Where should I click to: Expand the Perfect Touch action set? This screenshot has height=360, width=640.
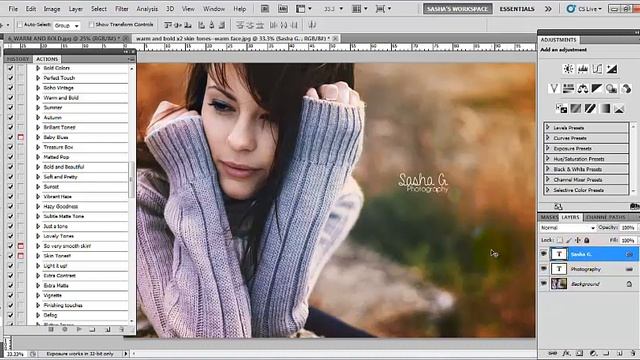coord(38,78)
